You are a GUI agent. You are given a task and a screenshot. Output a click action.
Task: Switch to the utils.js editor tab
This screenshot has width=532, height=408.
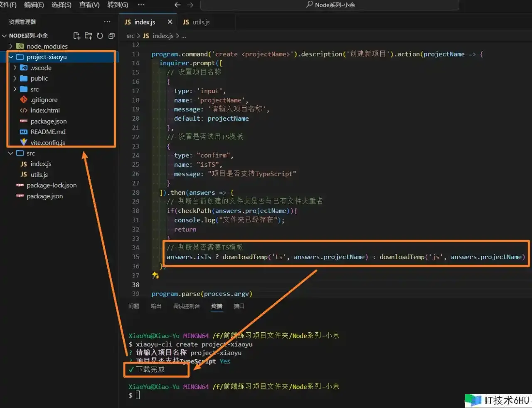201,22
